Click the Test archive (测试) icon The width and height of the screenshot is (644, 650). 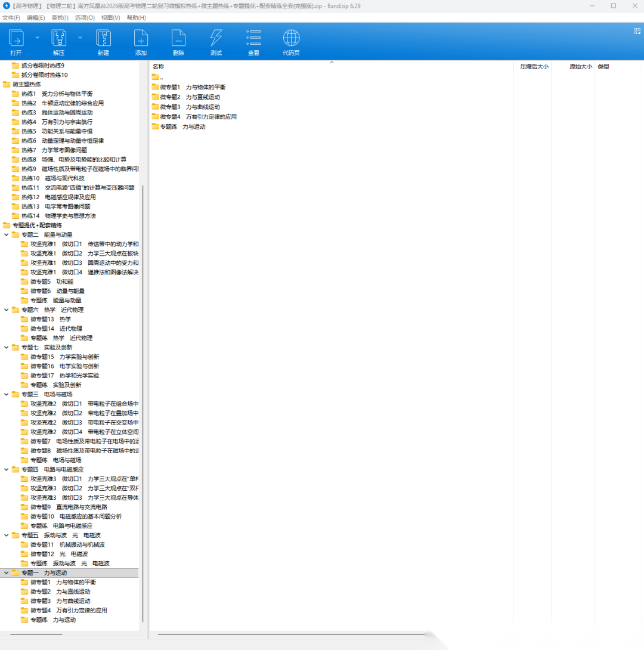pos(216,39)
